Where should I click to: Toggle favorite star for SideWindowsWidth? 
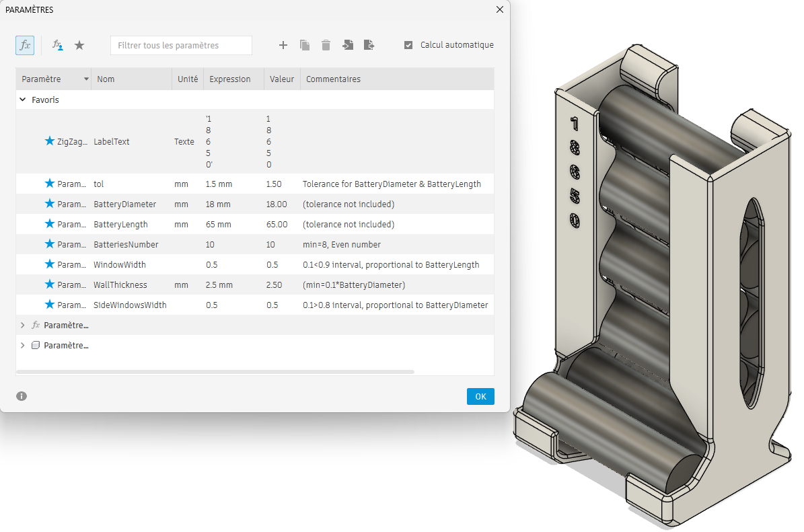(x=50, y=305)
